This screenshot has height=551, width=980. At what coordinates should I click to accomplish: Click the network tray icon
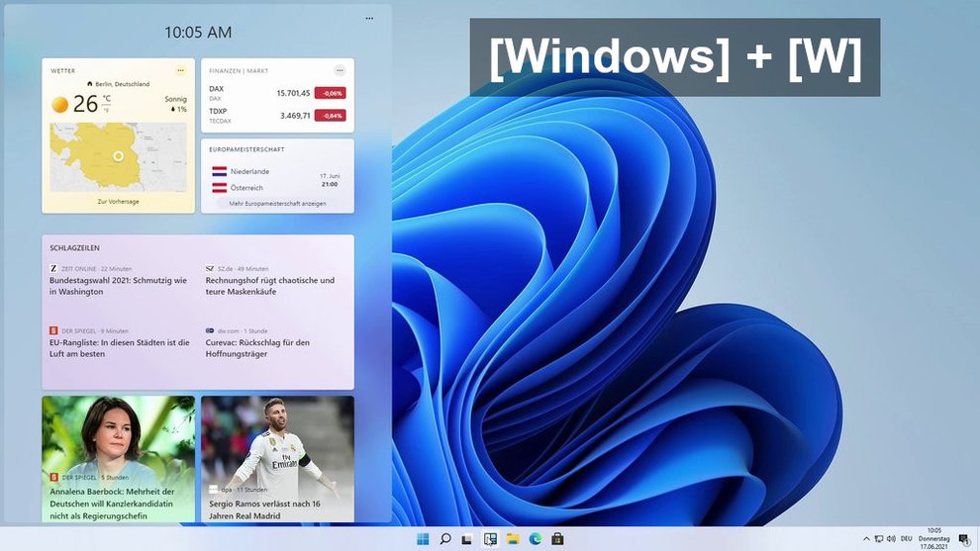pyautogui.click(x=879, y=539)
